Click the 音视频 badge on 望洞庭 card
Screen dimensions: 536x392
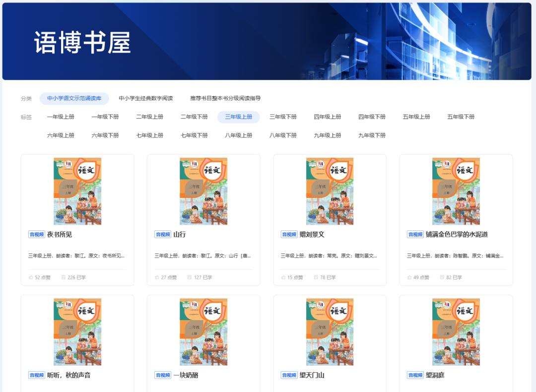pos(415,375)
